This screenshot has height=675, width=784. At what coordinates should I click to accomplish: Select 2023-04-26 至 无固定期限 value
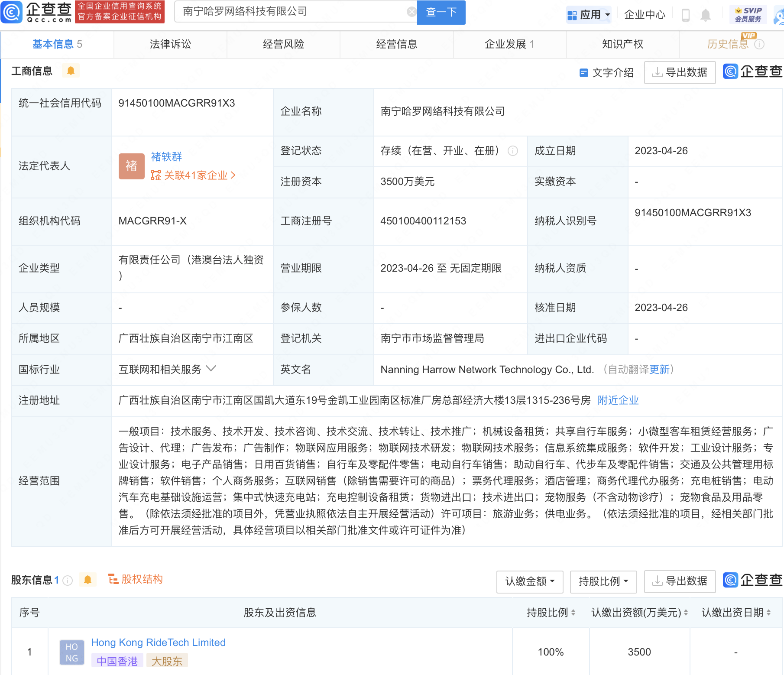(441, 268)
